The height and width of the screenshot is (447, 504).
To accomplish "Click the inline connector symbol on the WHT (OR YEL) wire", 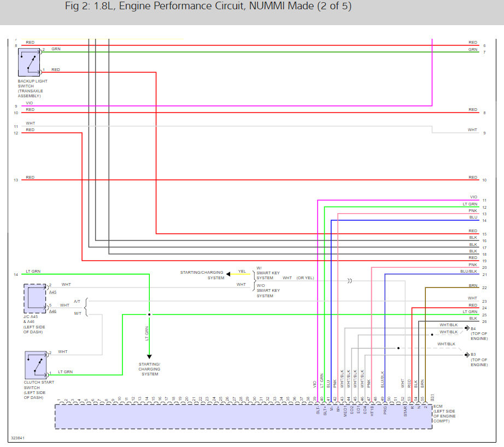I will (x=349, y=281).
